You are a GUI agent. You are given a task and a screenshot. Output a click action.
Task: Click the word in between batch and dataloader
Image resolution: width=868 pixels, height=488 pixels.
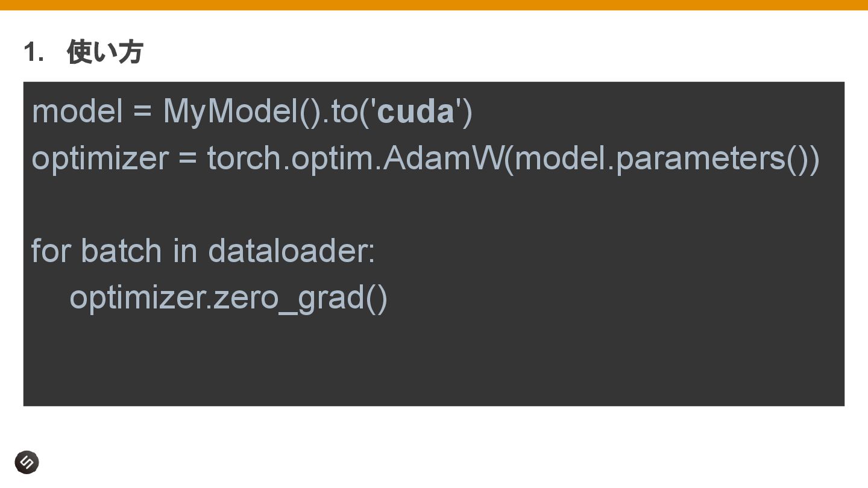click(185, 251)
